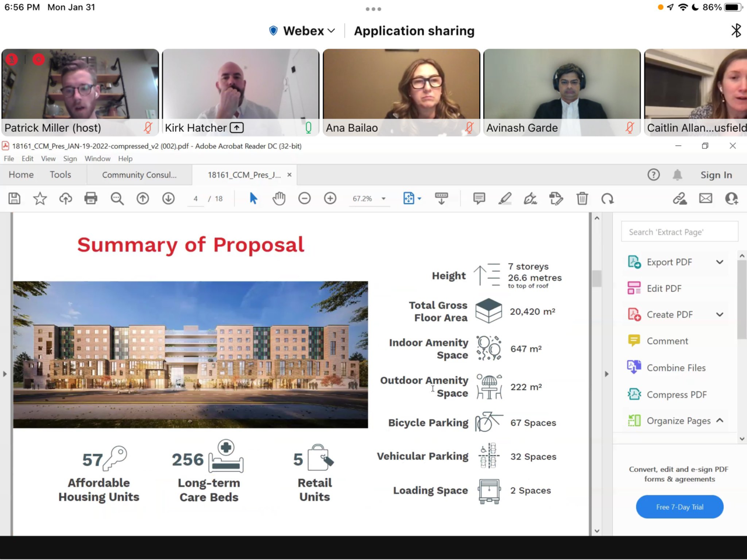The height and width of the screenshot is (560, 747).
Task: Open Acrobat help question mark icon
Action: tap(654, 174)
